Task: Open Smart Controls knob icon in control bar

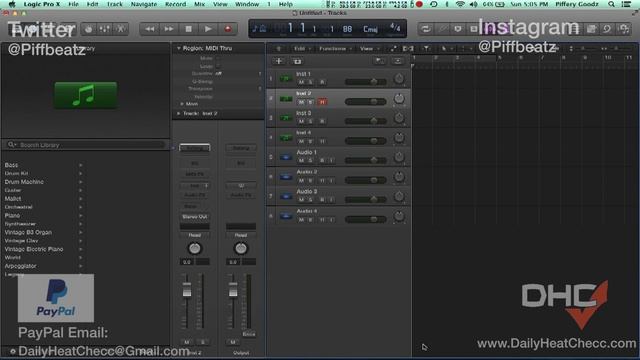Action: tap(88, 29)
